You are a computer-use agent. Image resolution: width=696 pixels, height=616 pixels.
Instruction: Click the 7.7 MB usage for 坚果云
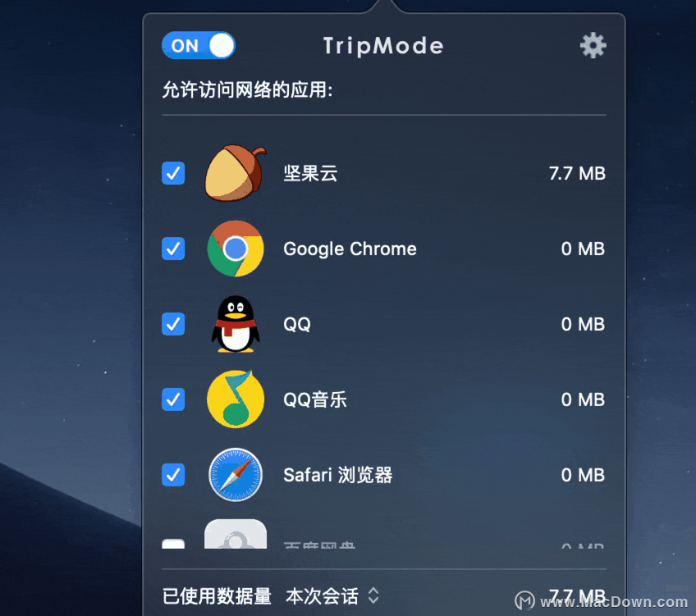click(577, 173)
